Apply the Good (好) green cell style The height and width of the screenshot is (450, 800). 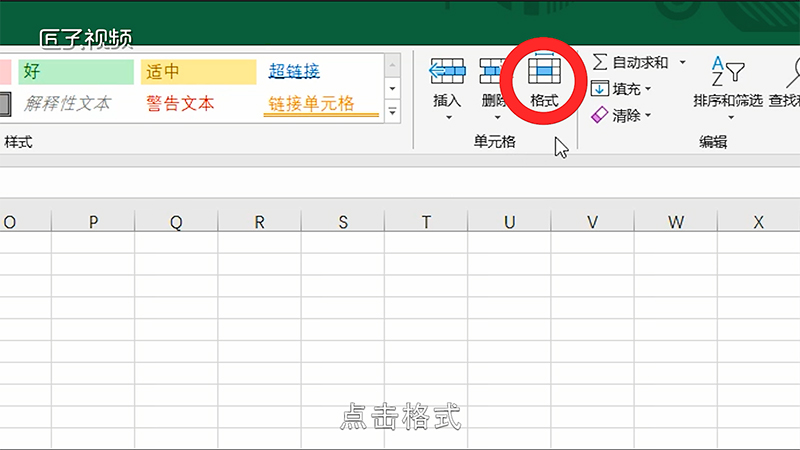coord(75,71)
